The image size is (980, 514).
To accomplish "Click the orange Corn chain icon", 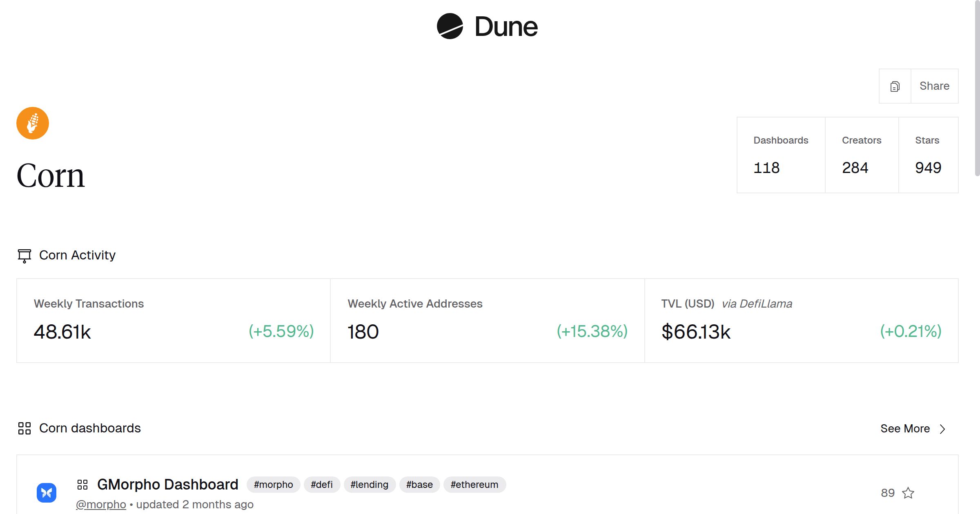I will pyautogui.click(x=32, y=123).
